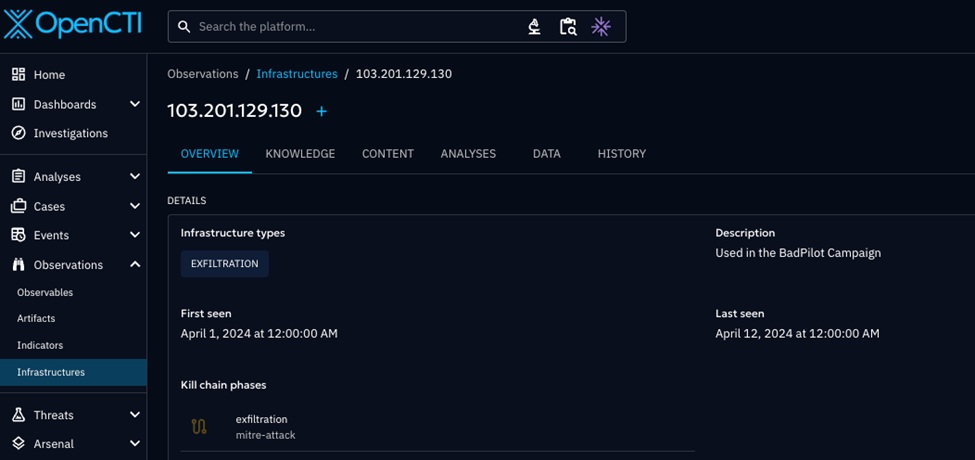Expand the Cases menu chevron

point(135,206)
